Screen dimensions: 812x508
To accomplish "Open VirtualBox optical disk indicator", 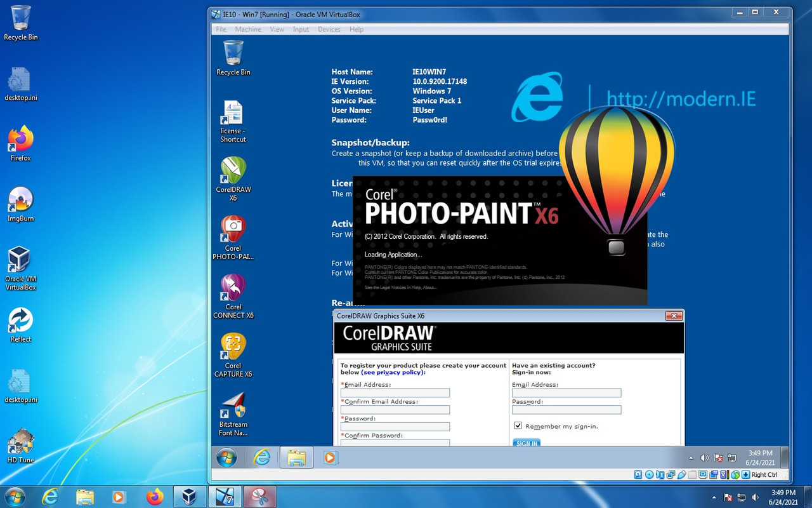I will point(649,474).
